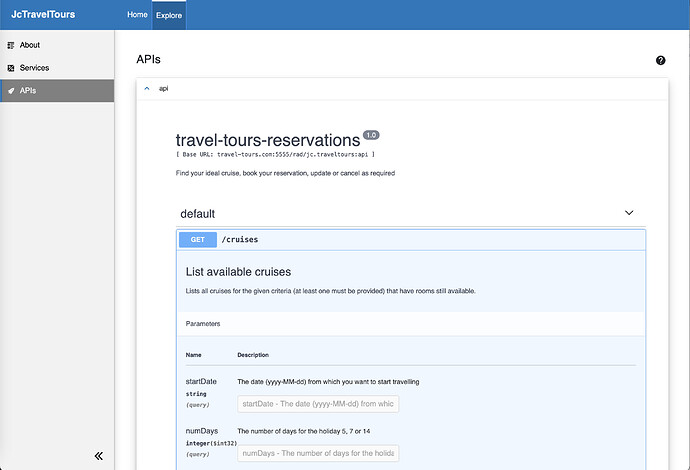Click the About sidebar icon

[x=11, y=45]
